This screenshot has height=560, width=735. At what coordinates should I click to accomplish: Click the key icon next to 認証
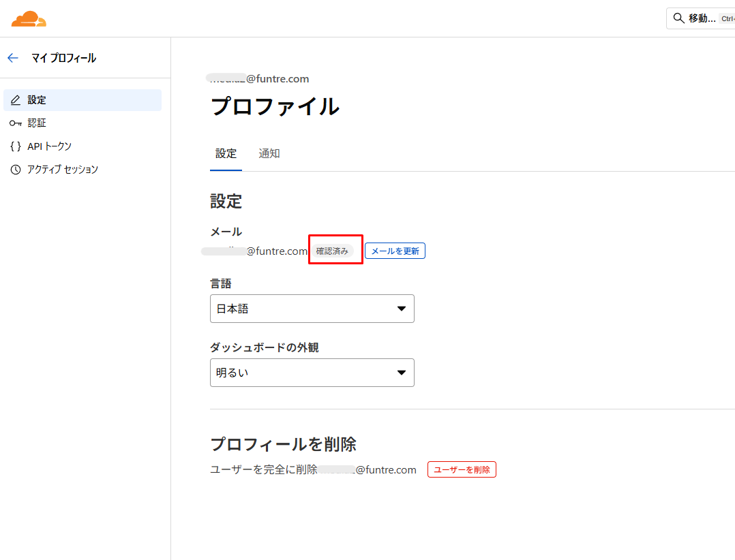16,123
